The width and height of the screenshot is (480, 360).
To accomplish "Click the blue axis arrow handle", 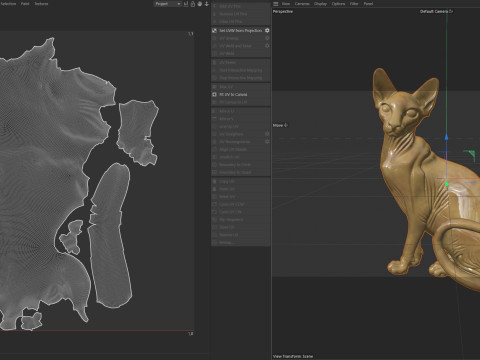I will click(447, 137).
